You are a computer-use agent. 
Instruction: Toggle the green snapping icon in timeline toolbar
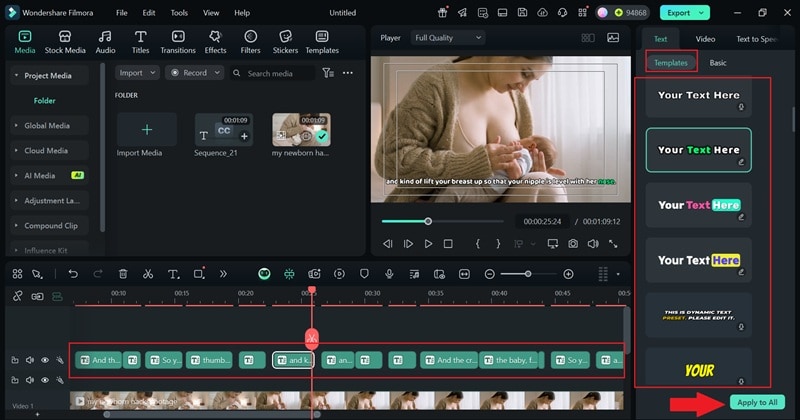pyautogui.click(x=289, y=274)
